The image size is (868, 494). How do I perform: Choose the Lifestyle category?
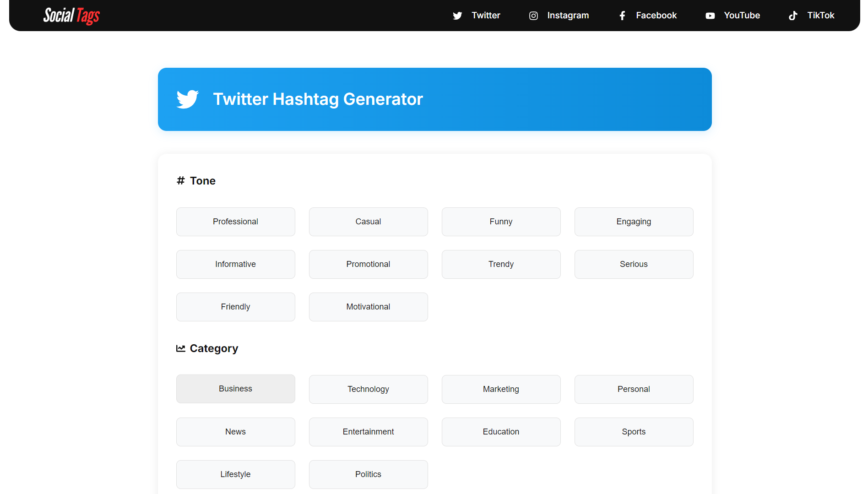coord(236,475)
